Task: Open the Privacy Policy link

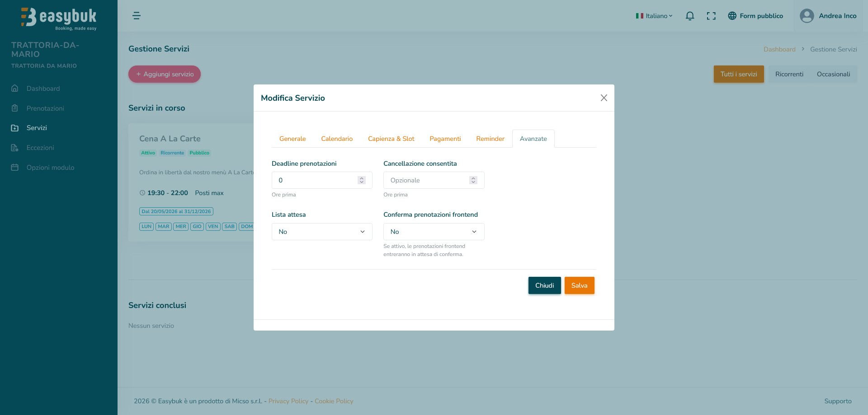Action: (288, 401)
